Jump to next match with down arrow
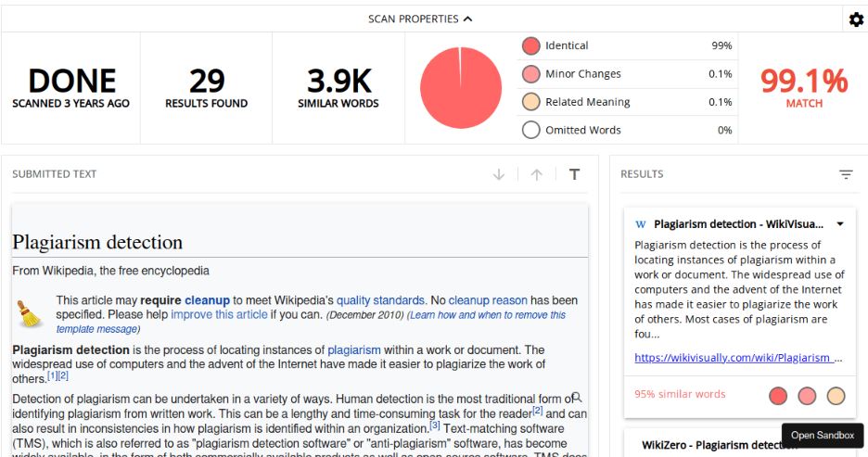 pyautogui.click(x=499, y=175)
